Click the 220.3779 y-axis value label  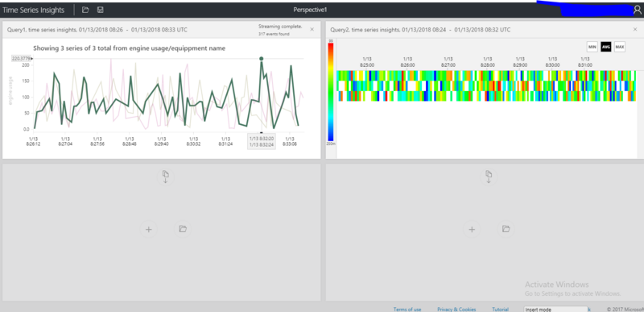(x=22, y=58)
